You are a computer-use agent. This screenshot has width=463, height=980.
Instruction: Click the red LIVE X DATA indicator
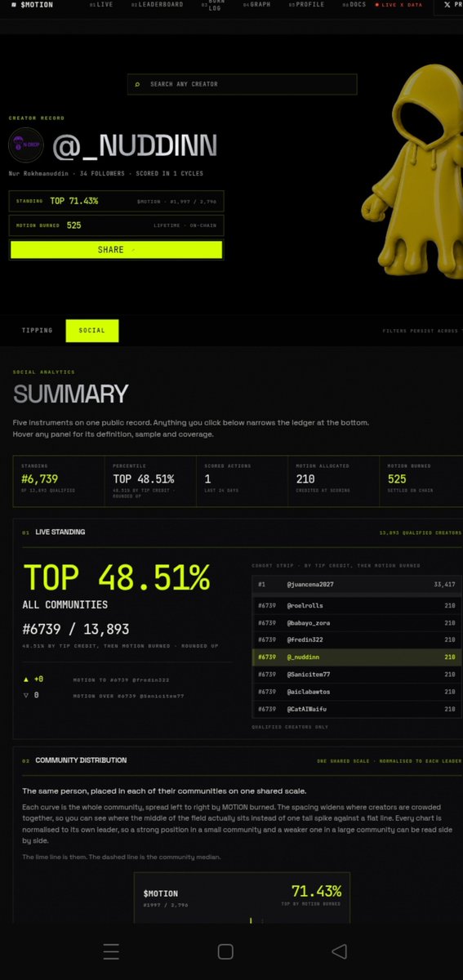(399, 5)
